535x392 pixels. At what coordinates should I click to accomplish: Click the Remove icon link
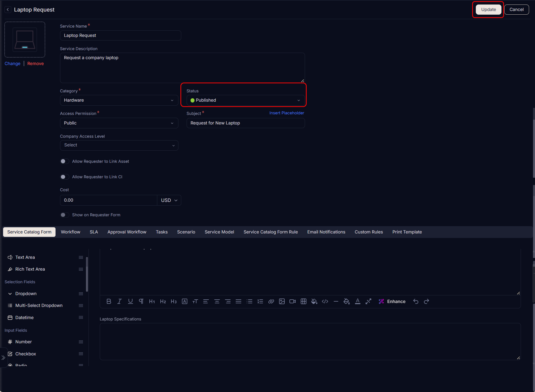[x=36, y=64]
